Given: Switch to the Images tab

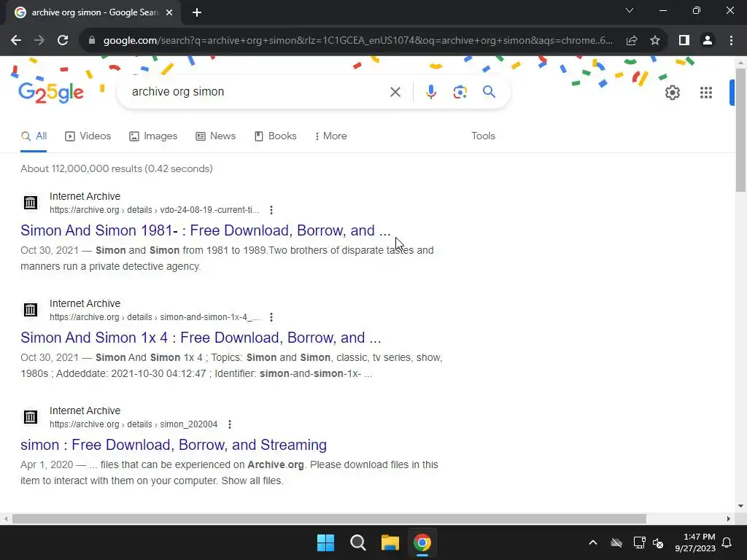Looking at the screenshot, I should pos(153,136).
